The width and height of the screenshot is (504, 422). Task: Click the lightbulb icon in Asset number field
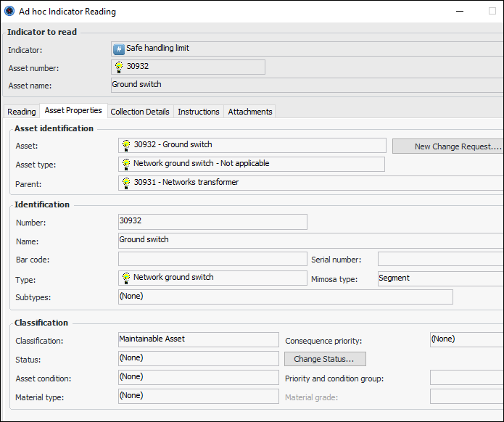click(x=119, y=67)
